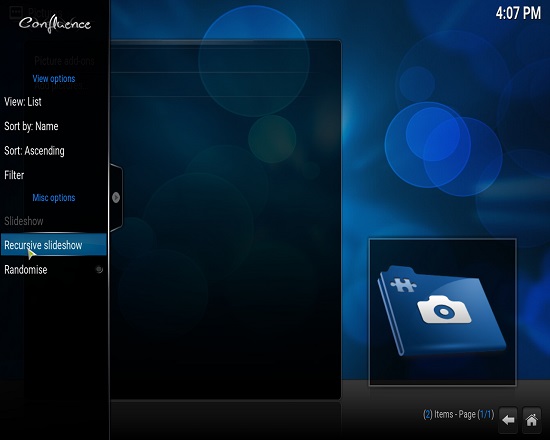Toggle the Randomise radio button

(99, 269)
